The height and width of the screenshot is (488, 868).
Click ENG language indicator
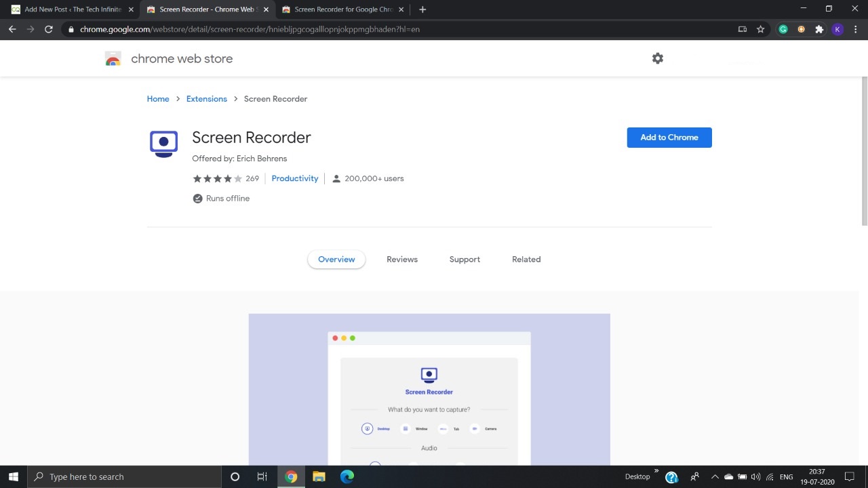(787, 477)
